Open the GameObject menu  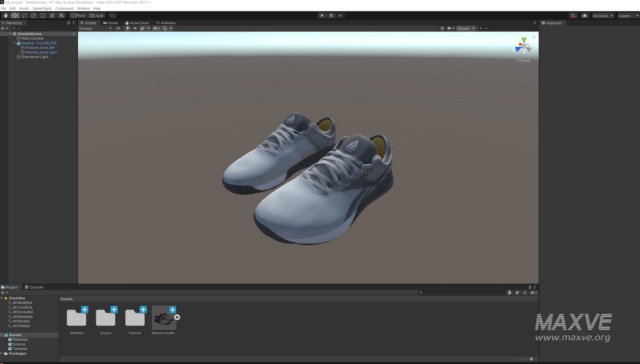(x=42, y=9)
